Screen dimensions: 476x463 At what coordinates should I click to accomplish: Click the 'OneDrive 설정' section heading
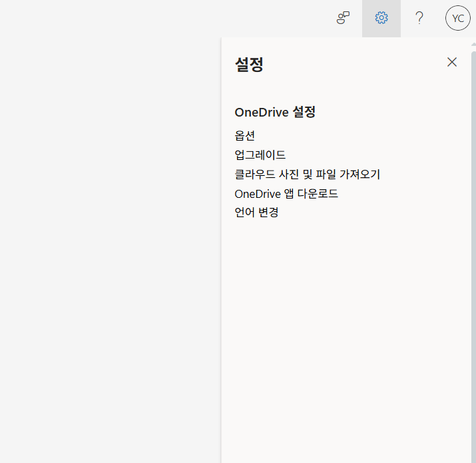275,112
